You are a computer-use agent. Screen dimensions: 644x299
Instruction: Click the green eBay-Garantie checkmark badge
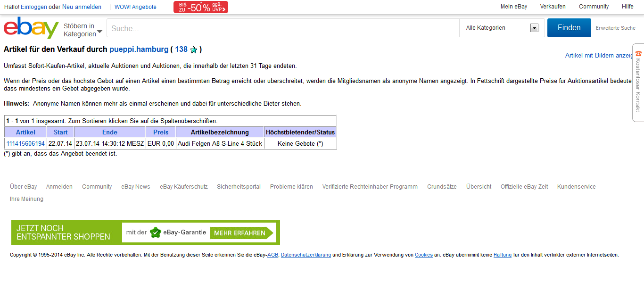coord(156,233)
